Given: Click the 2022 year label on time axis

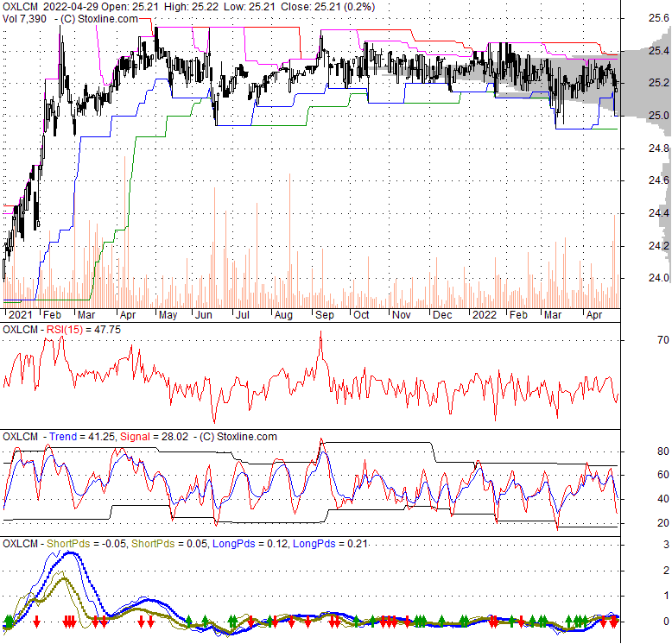Looking at the screenshot, I should [485, 315].
